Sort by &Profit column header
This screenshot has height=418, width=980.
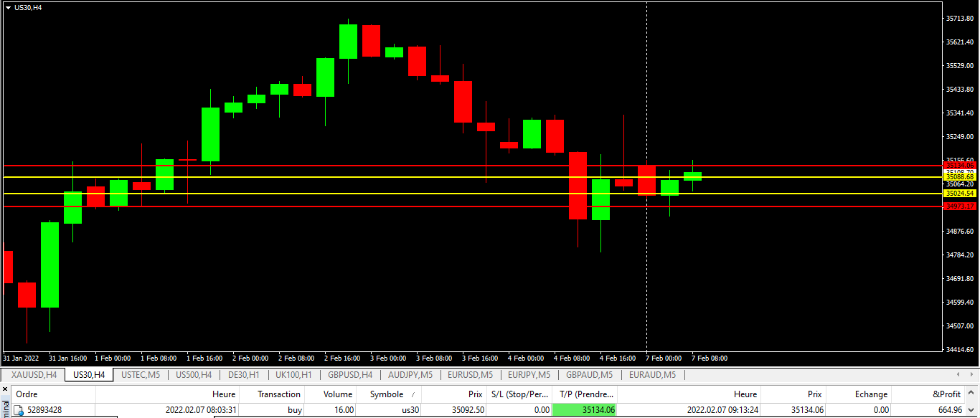(928, 394)
